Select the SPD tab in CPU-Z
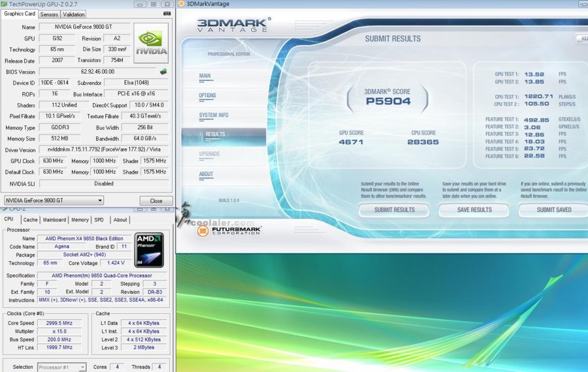 tap(99, 220)
